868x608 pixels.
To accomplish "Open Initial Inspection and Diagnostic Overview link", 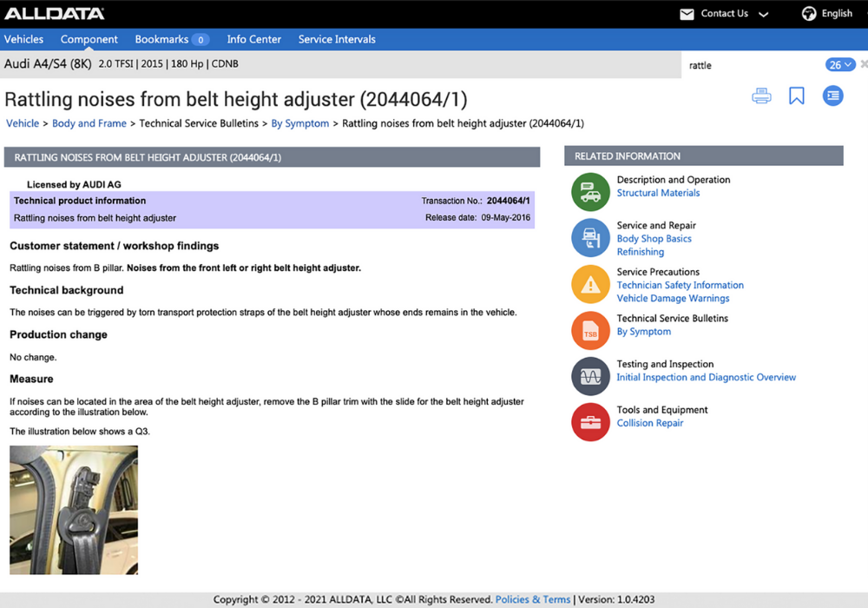I will 707,377.
